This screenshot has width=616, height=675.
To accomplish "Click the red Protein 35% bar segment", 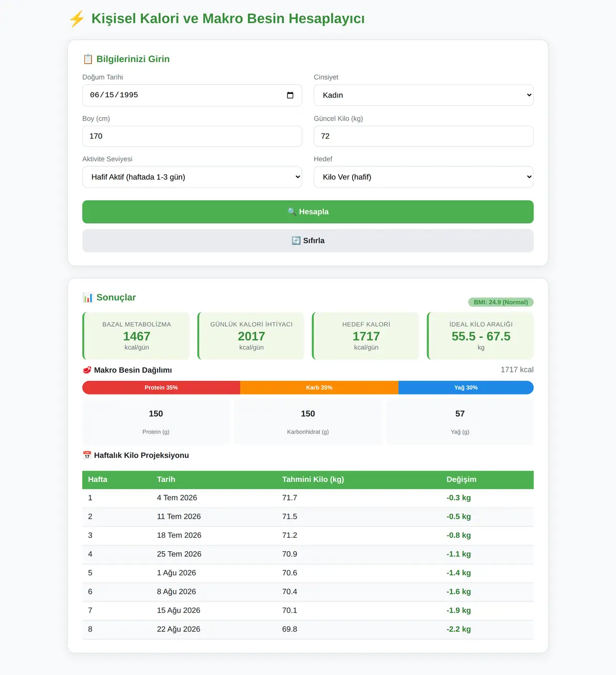I will click(x=161, y=387).
